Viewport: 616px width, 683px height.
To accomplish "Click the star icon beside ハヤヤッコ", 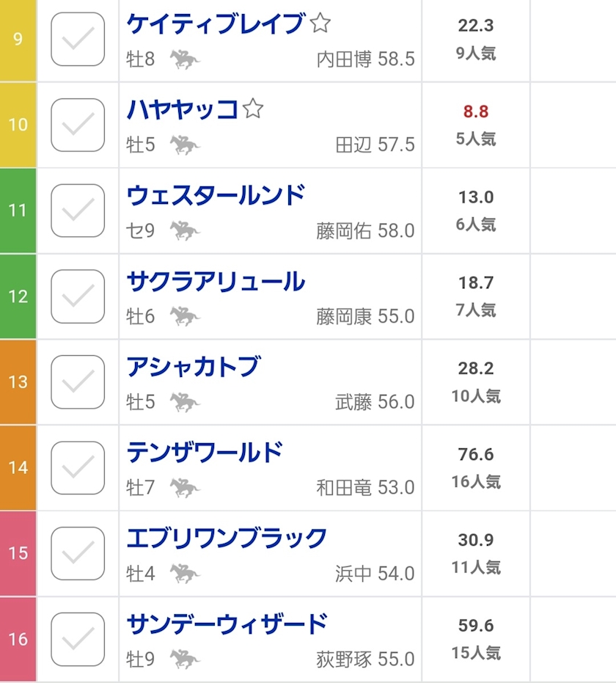I will 253,110.
